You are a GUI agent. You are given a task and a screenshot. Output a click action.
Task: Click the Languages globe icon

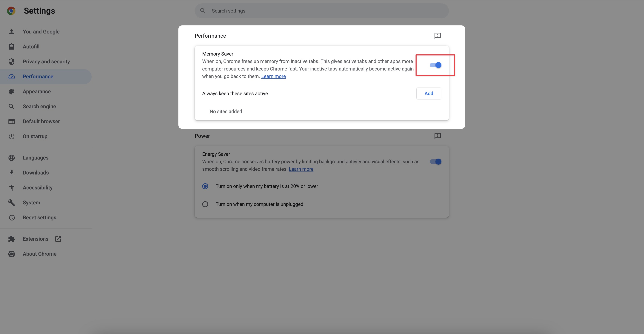[12, 158]
